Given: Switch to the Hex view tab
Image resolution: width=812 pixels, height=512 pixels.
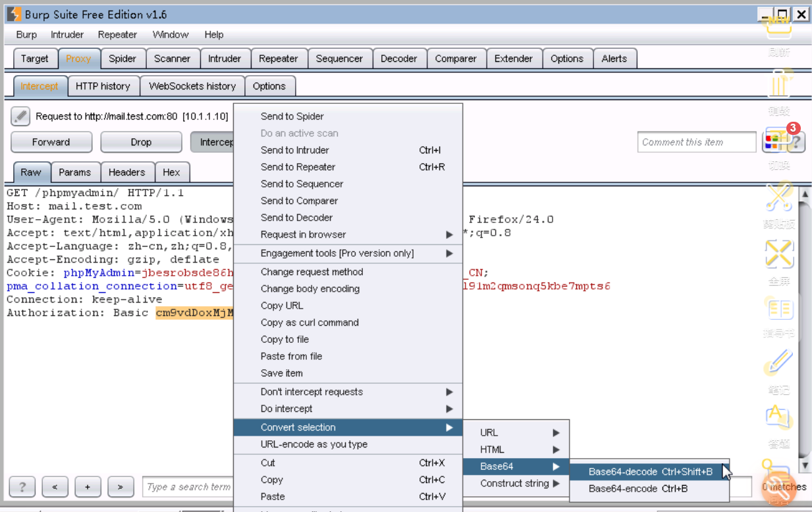Looking at the screenshot, I should click(172, 172).
